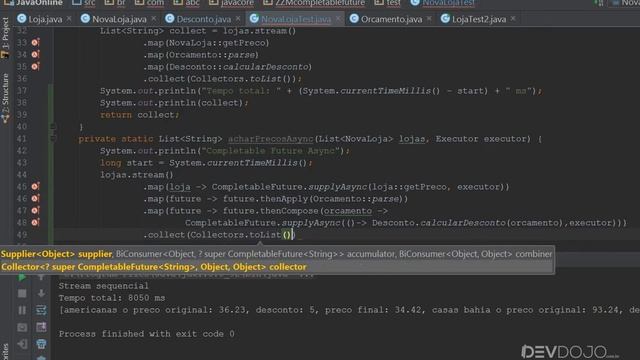Click the 'Process finished with exit code 0' line

pos(147,334)
